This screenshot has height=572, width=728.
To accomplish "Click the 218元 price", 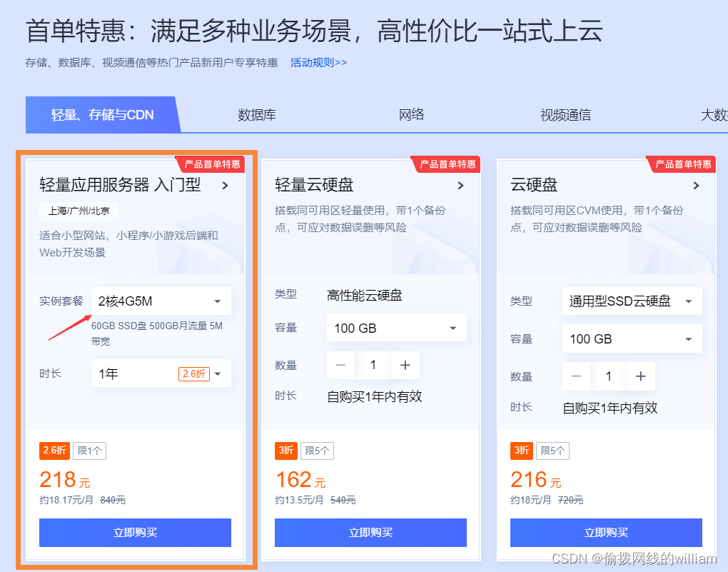I will click(64, 480).
